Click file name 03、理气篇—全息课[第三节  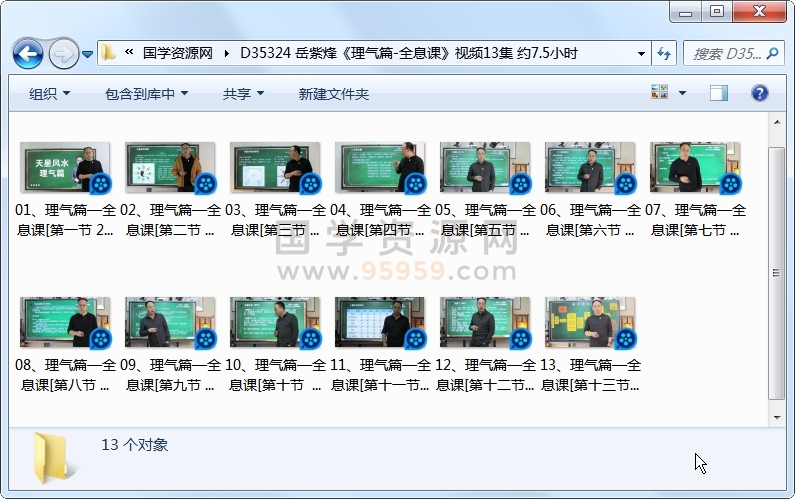coord(275,220)
